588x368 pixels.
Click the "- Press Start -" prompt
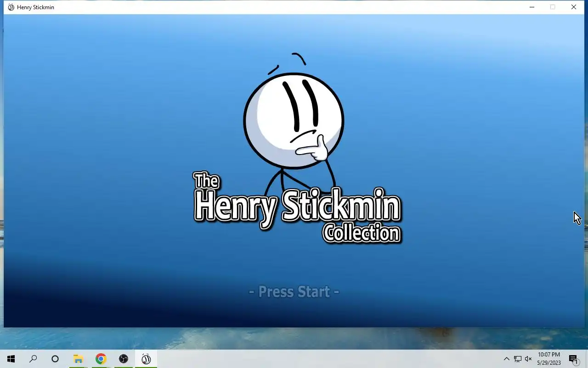(x=294, y=292)
